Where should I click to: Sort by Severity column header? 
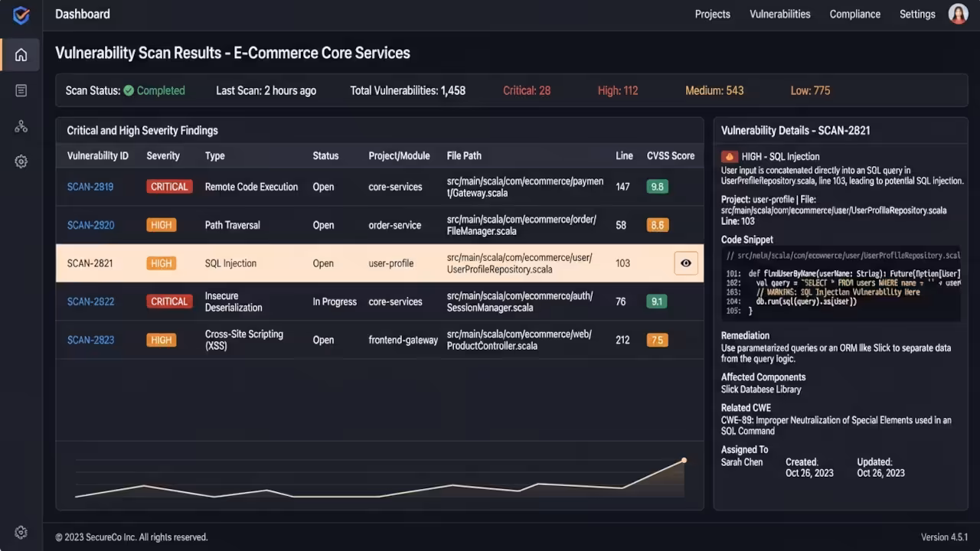tap(163, 155)
